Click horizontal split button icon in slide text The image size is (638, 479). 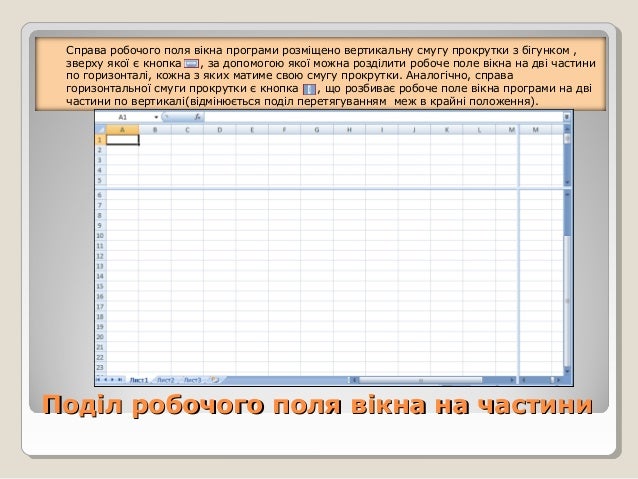coord(191,63)
